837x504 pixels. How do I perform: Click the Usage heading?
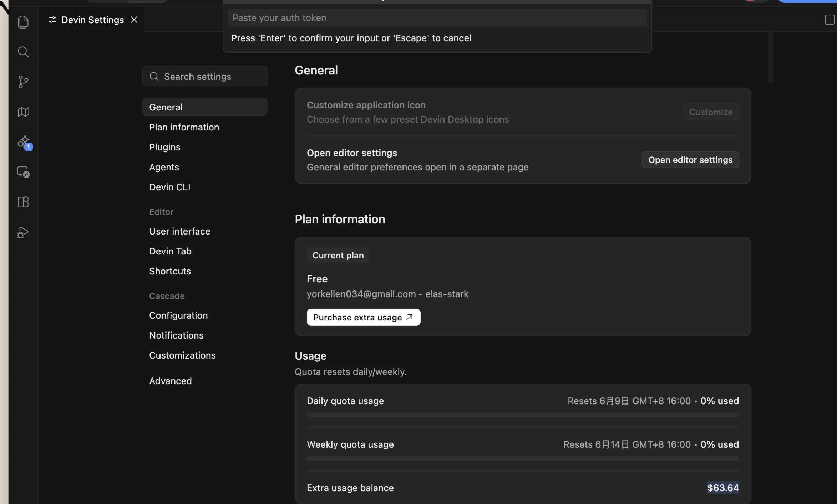point(311,356)
